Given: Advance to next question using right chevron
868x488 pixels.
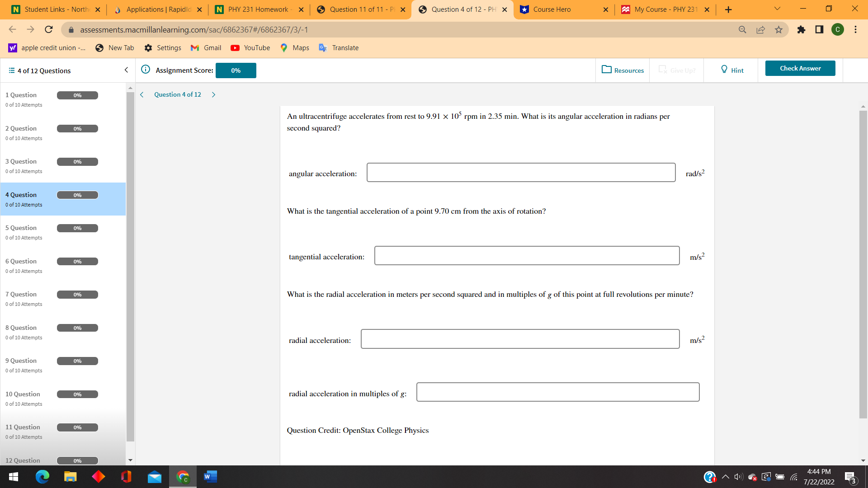Looking at the screenshot, I should 213,94.
